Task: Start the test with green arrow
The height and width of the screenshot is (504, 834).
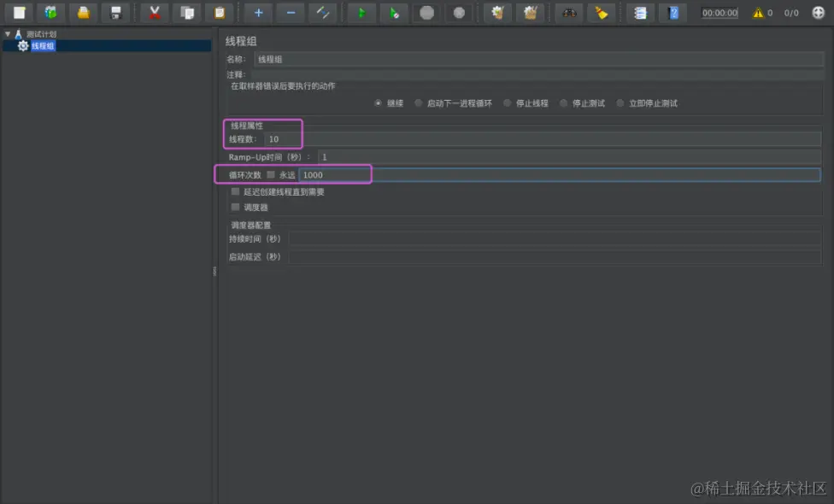Action: point(361,13)
